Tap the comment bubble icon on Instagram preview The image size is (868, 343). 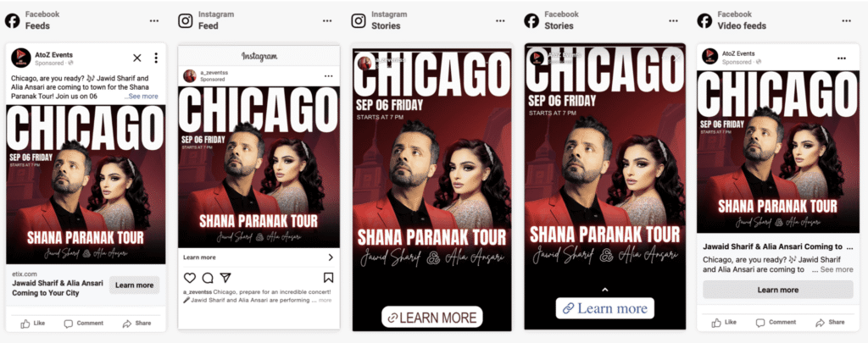[x=208, y=278]
